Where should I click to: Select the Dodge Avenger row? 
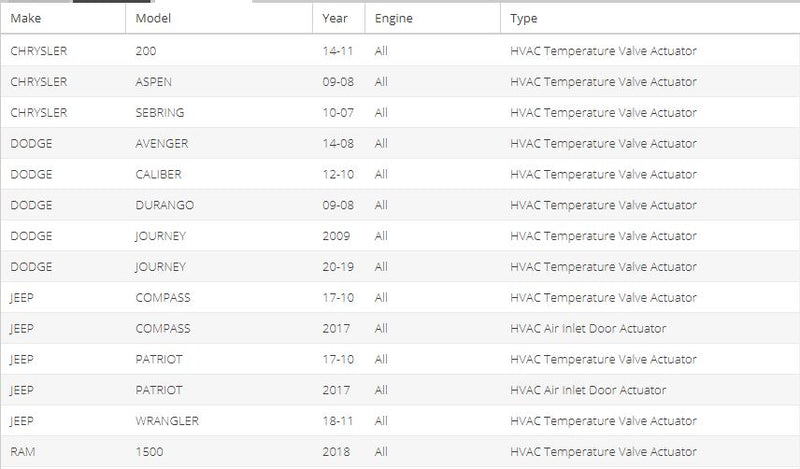400,143
